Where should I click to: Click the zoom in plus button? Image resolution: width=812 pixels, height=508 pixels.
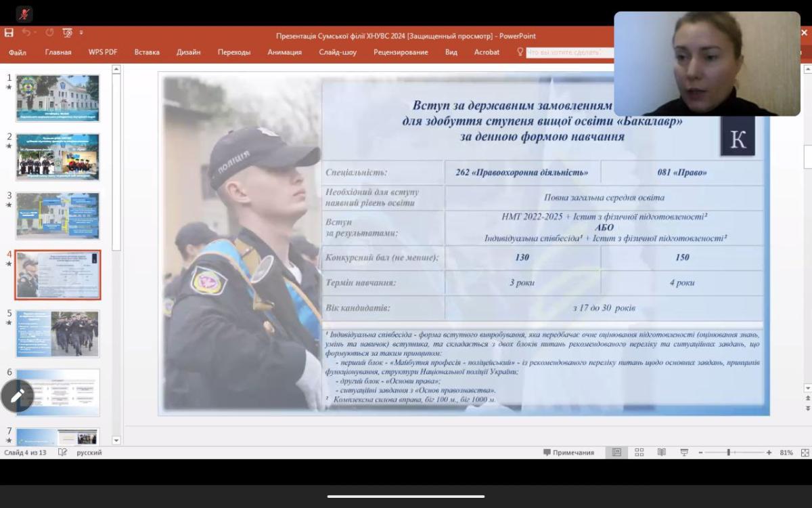click(769, 452)
